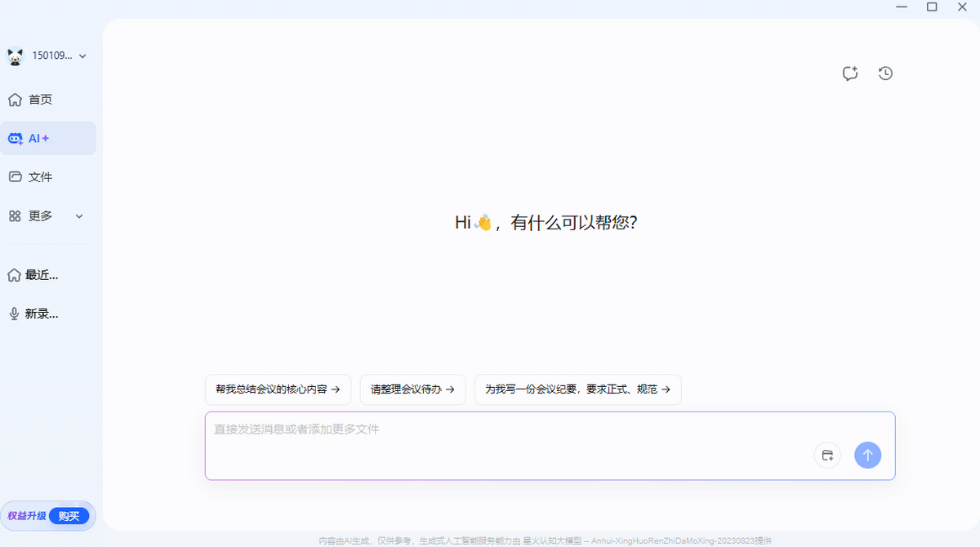Click the send arrow button
Viewport: 980px width, 547px height.
[868, 455]
